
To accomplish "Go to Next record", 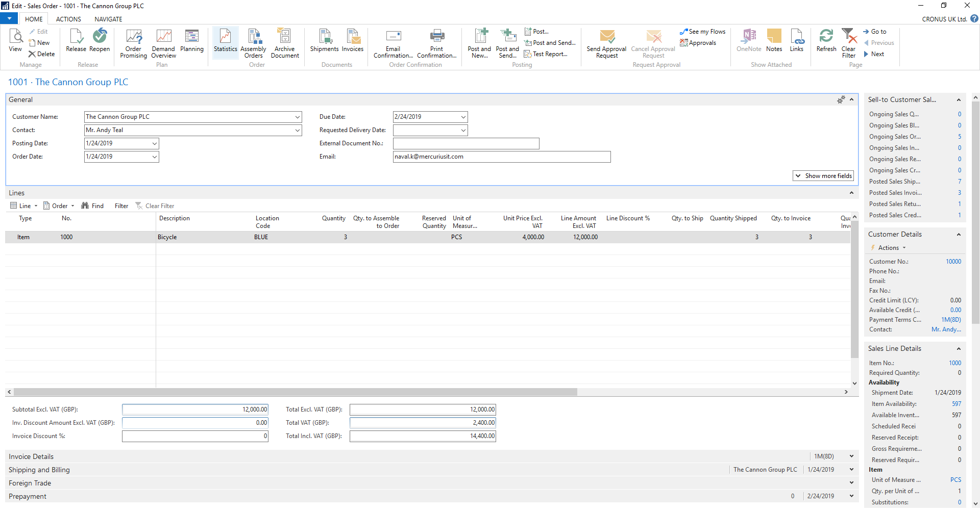I will pos(873,54).
